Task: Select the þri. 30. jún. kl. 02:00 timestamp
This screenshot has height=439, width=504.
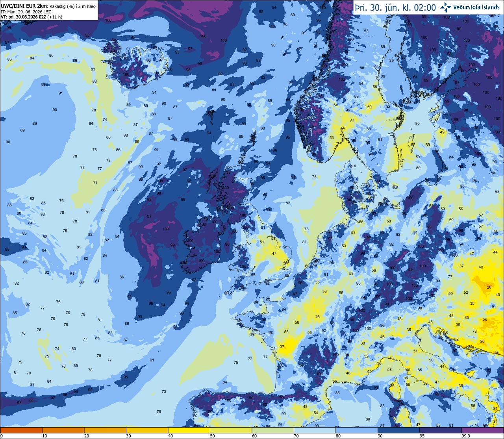Action: 395,7
